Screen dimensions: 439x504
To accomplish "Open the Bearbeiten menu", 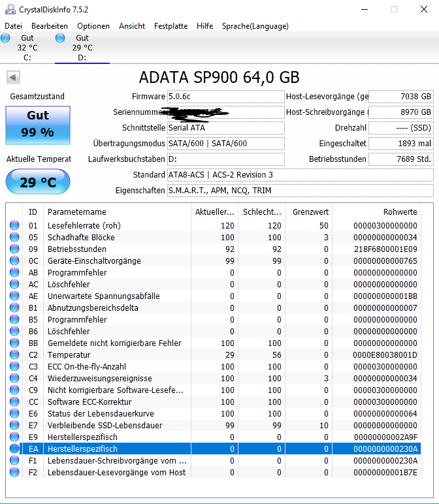I will click(x=50, y=26).
